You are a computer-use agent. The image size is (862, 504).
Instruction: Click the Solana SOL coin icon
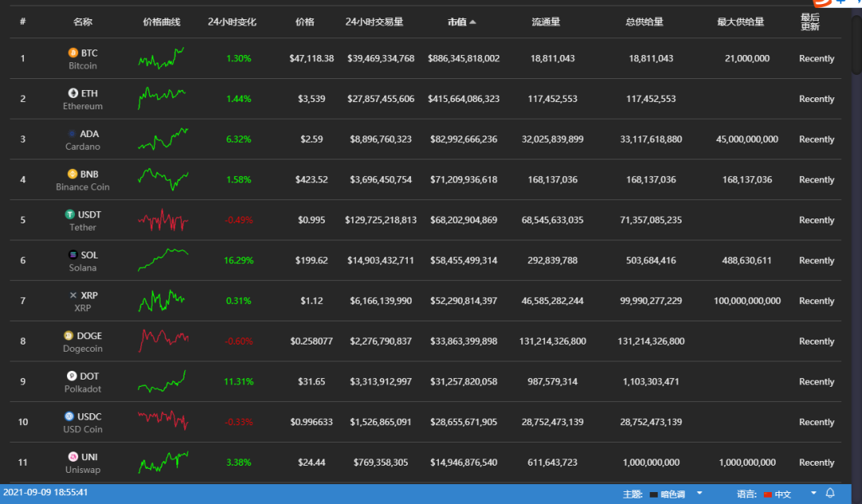pyautogui.click(x=73, y=254)
